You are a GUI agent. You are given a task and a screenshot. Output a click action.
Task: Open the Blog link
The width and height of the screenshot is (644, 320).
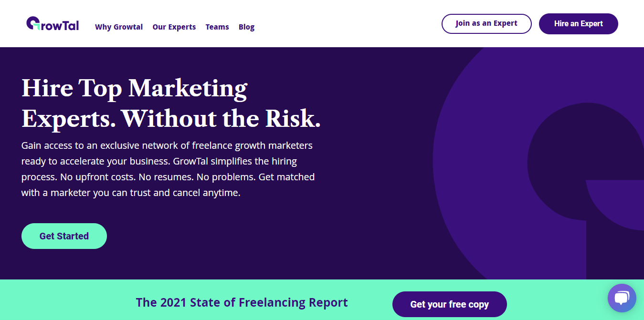(x=246, y=27)
